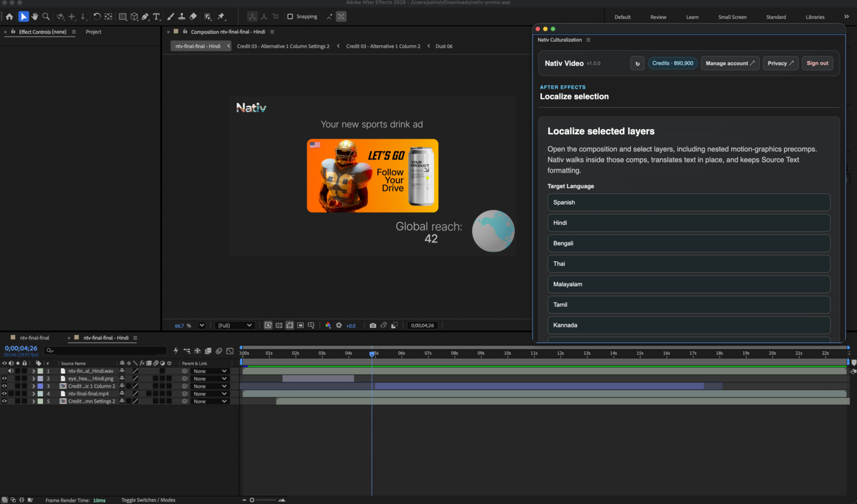Mute audio of ntv-fin...al_Hindi.wav layer

coord(11,371)
